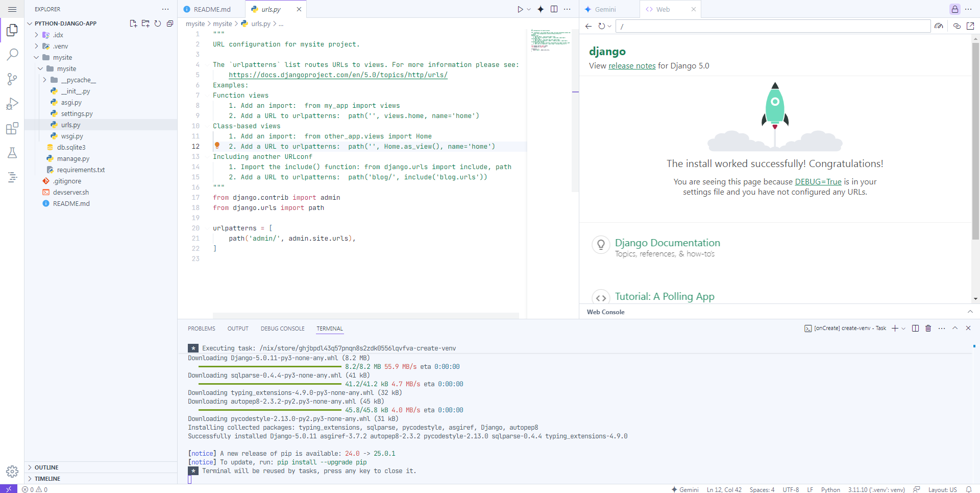980x493 pixels.
Task: Open the OUTPUT panel tab
Action: [238, 328]
